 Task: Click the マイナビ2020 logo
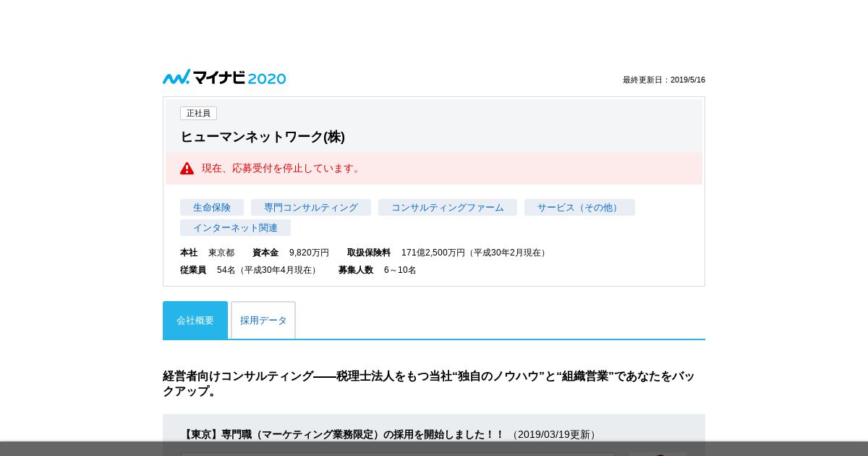224,77
